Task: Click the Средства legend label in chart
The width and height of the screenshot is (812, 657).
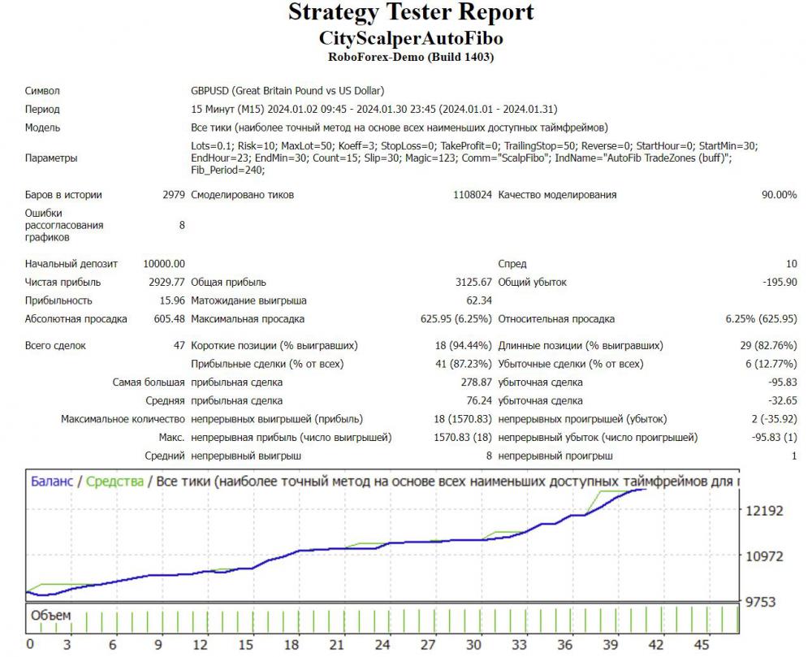Action: click(x=114, y=482)
